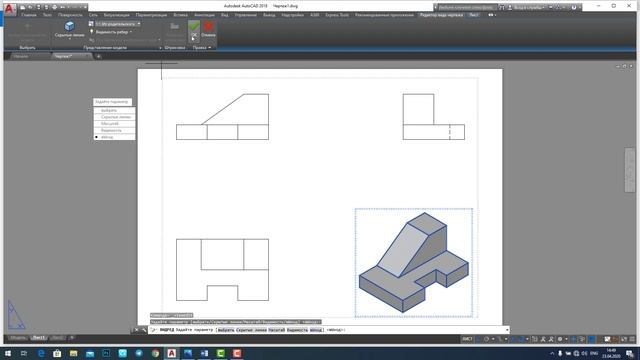Open the 1:1 scale dropdown in ribbon
This screenshot has height=360, width=640.
(118, 24)
